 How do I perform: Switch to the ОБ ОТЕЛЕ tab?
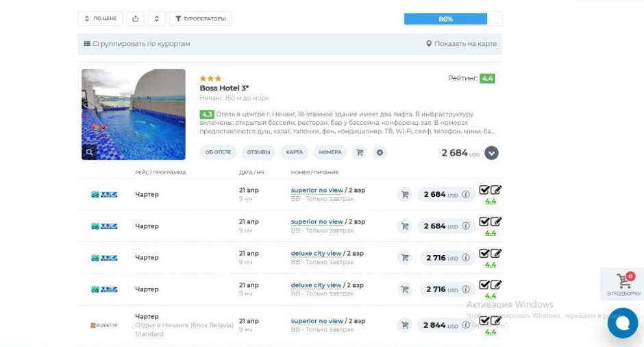pos(218,152)
